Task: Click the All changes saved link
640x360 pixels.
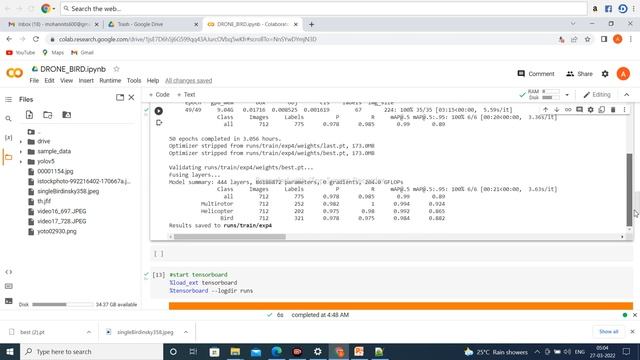Action: [189, 80]
